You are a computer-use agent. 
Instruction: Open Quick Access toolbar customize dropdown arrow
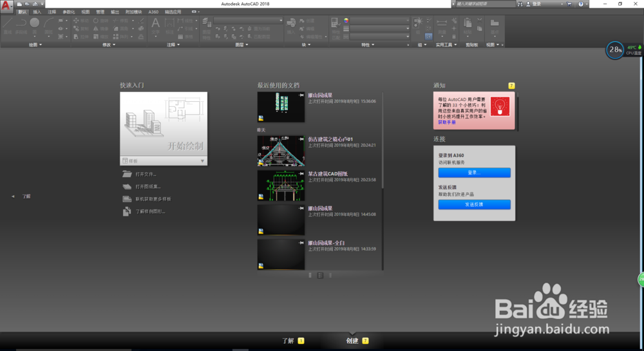pos(43,4)
